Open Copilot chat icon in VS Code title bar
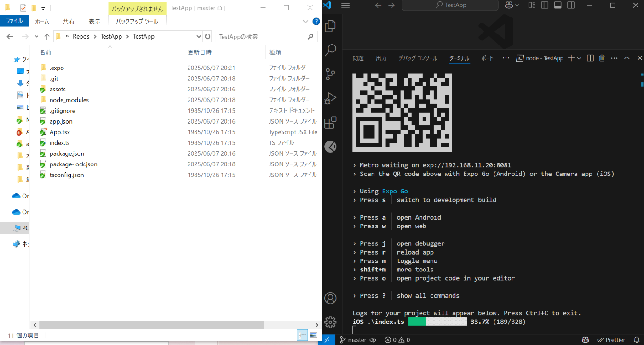The width and height of the screenshot is (644, 345). 509,5
